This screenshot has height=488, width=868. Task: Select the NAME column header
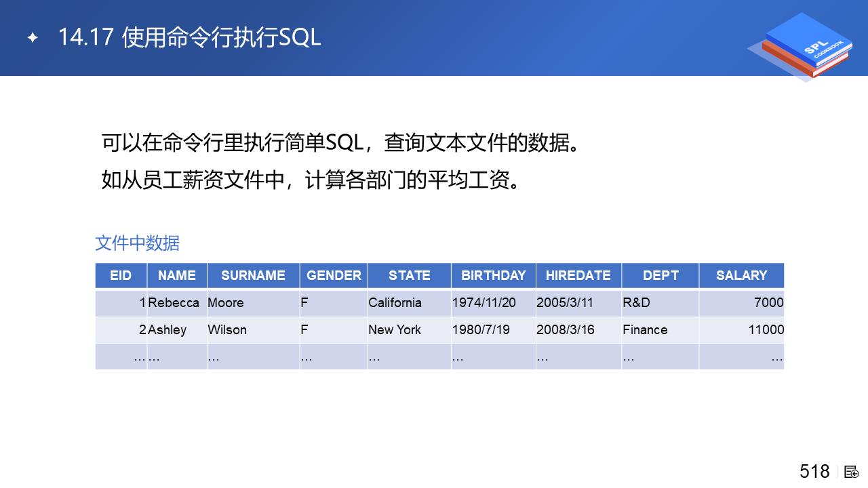(x=177, y=275)
